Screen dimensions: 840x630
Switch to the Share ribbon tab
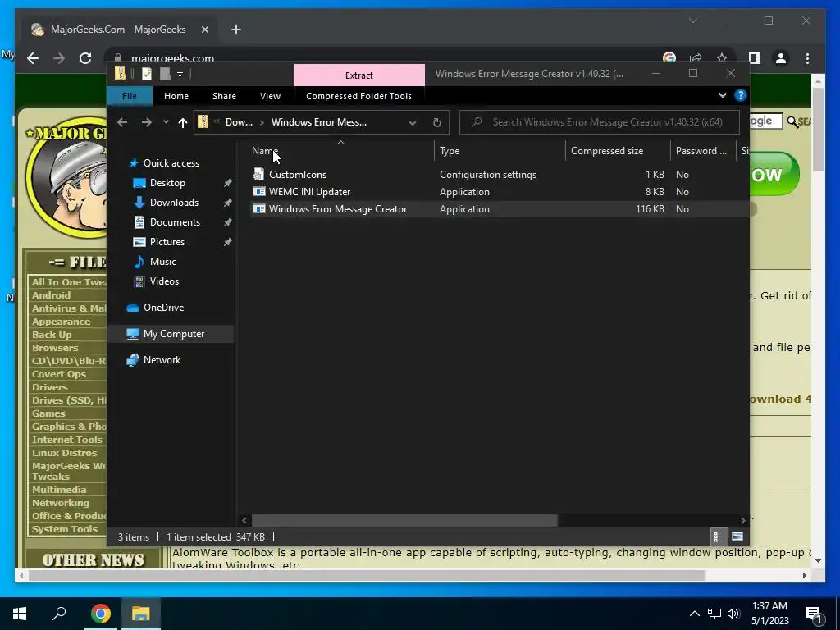pyautogui.click(x=224, y=96)
